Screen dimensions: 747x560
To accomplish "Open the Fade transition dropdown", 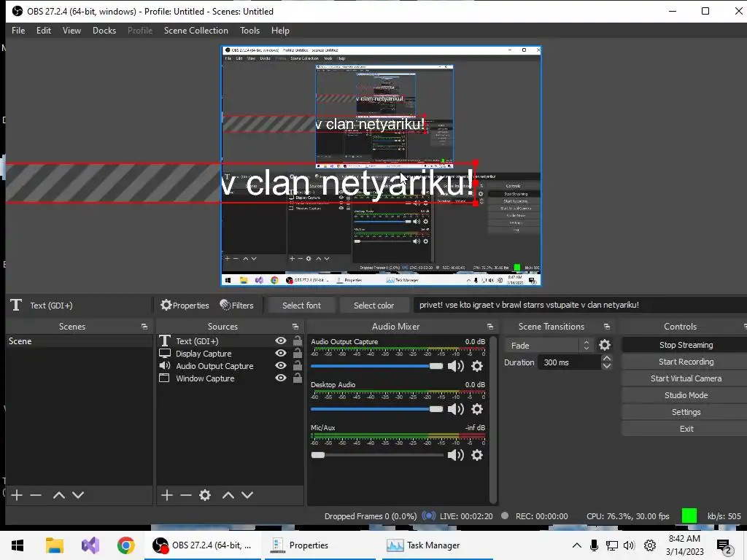I will [x=549, y=345].
